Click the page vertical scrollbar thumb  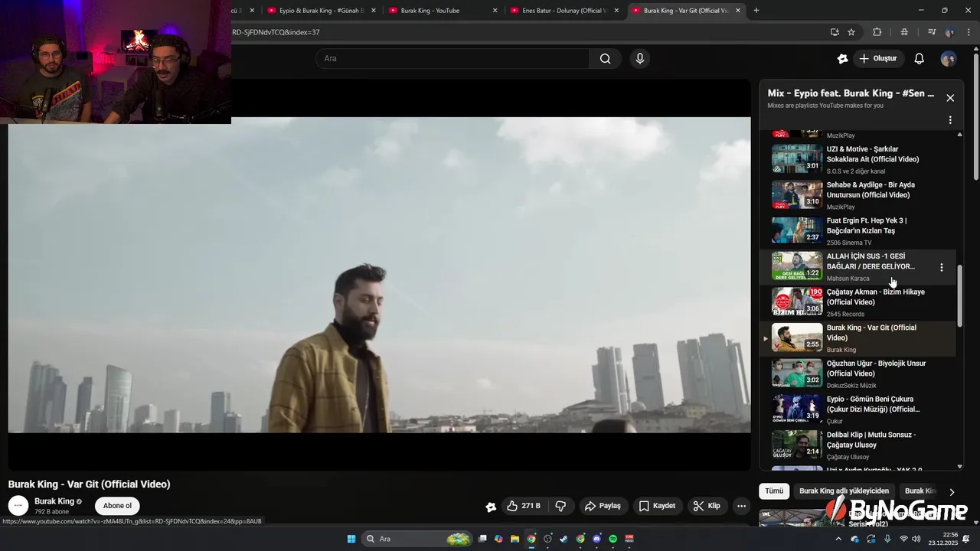click(976, 116)
